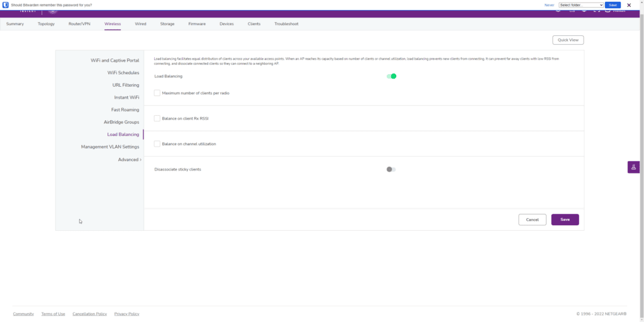Open the Select folder dropdown
The width and height of the screenshot is (644, 322).
(580, 5)
